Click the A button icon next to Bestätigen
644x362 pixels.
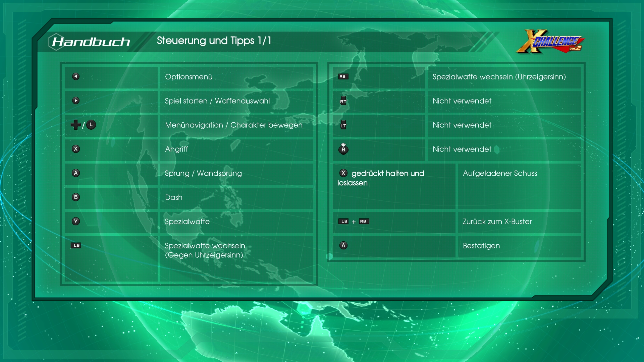click(343, 245)
